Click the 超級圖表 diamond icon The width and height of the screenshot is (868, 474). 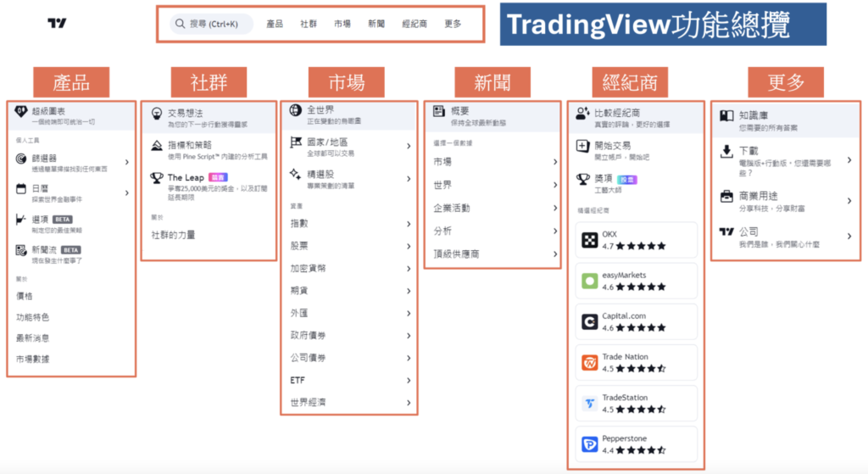[x=20, y=111]
